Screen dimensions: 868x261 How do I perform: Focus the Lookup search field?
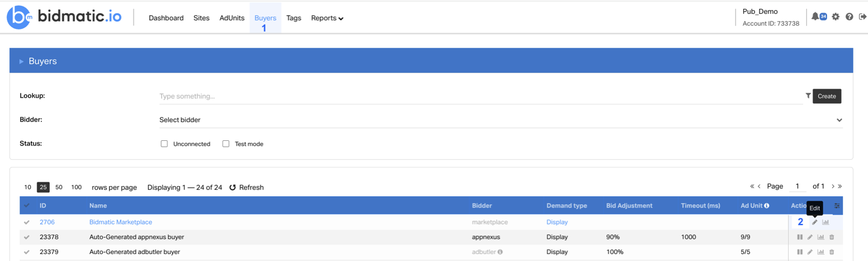[x=481, y=96]
